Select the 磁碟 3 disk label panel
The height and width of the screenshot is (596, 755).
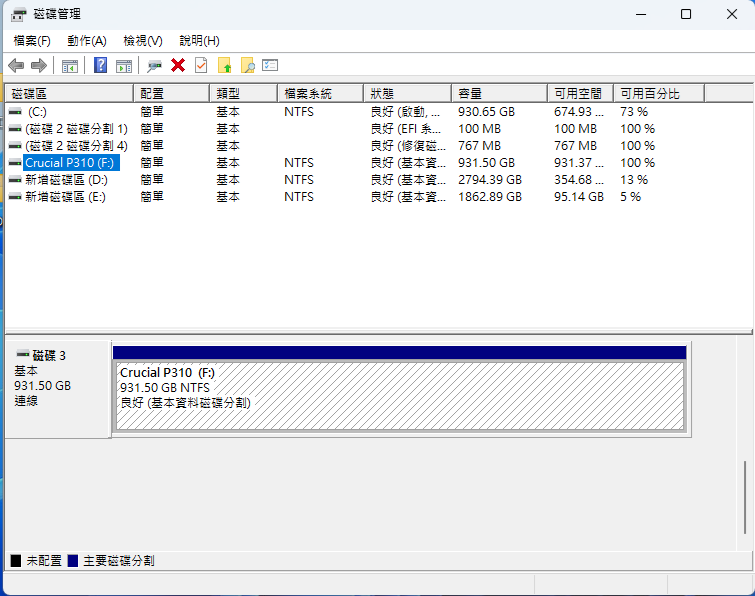[x=58, y=389]
